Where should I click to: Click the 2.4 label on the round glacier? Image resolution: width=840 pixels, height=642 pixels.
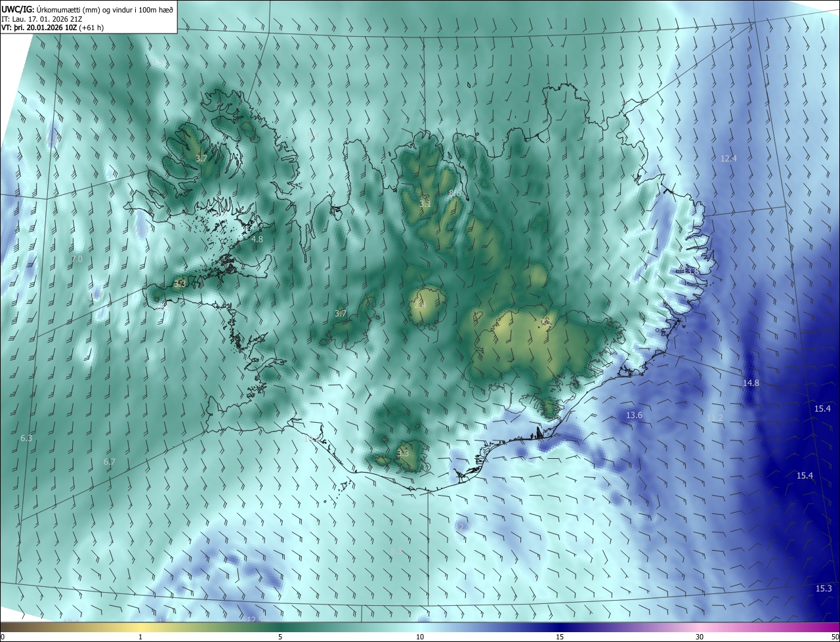click(x=421, y=305)
